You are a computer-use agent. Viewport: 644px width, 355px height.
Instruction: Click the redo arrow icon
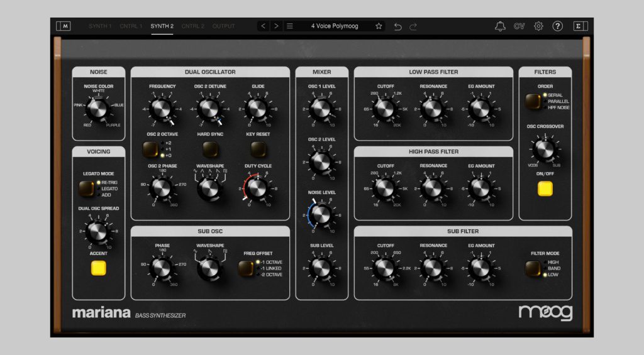tap(413, 26)
